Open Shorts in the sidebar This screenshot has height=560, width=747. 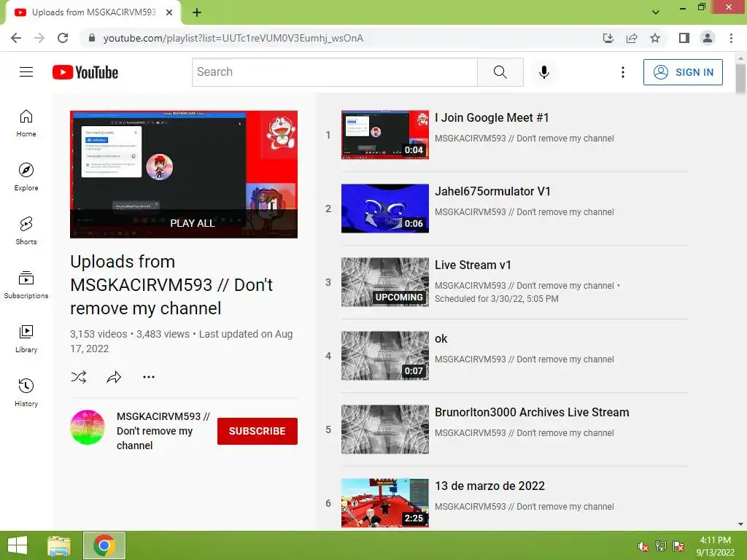(x=26, y=230)
